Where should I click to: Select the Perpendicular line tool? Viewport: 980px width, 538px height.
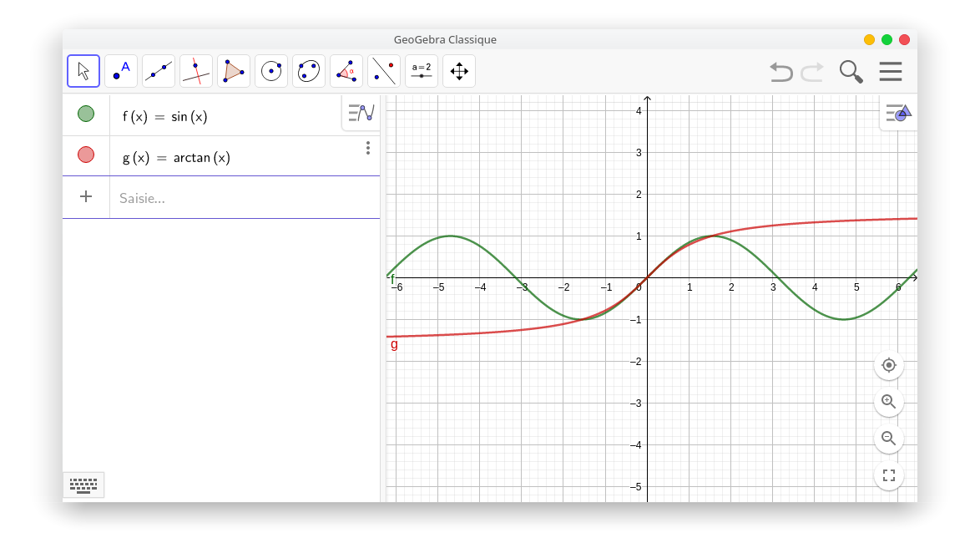[x=196, y=71]
